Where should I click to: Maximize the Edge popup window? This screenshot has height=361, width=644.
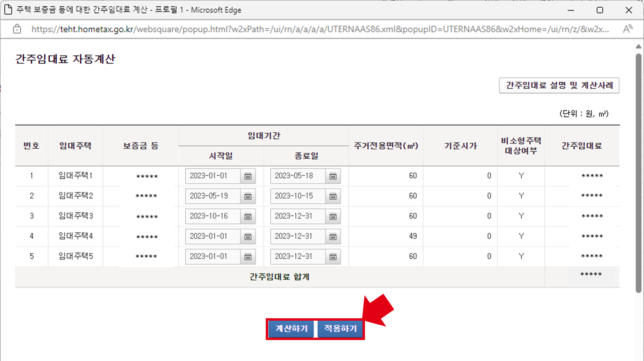pyautogui.click(x=600, y=10)
